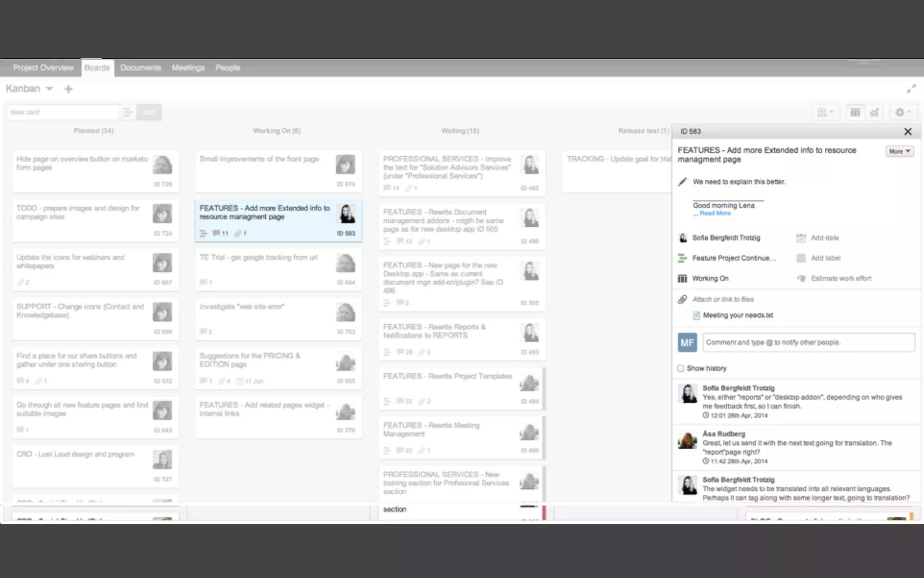Open the swimlane grouping dropdown

pyautogui.click(x=825, y=112)
